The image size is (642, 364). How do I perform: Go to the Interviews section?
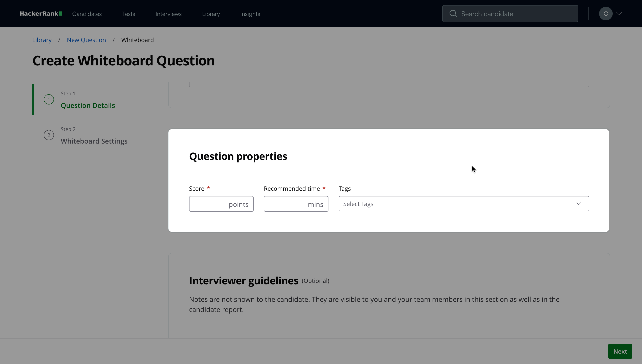click(168, 14)
